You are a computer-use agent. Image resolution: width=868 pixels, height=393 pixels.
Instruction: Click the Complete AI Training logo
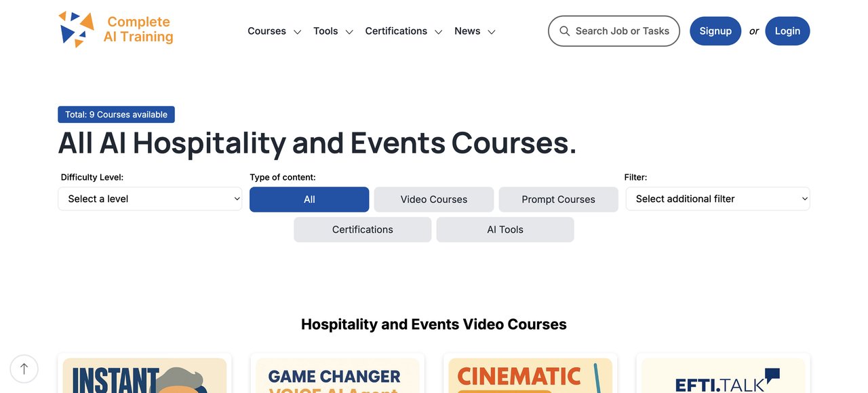click(116, 30)
